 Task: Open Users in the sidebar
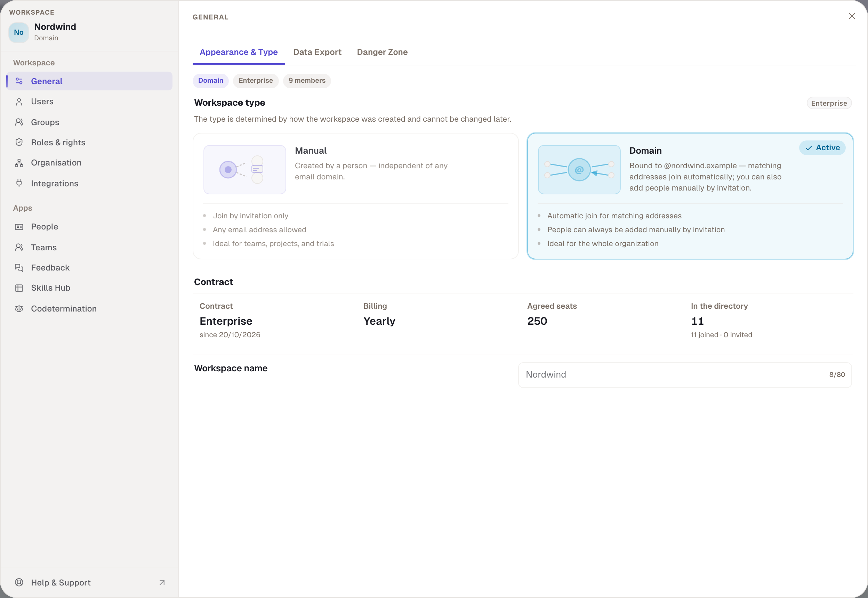(x=90, y=102)
